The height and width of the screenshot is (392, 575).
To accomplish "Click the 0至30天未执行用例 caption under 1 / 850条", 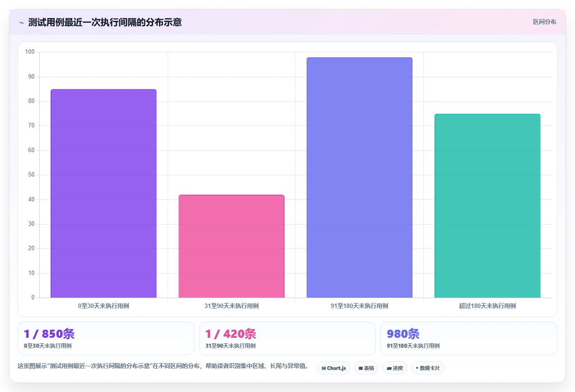I will click(x=48, y=346).
